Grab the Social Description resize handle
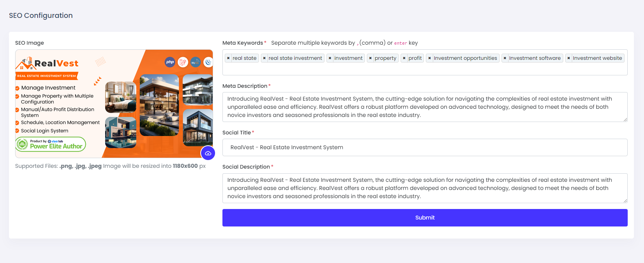 coord(625,201)
